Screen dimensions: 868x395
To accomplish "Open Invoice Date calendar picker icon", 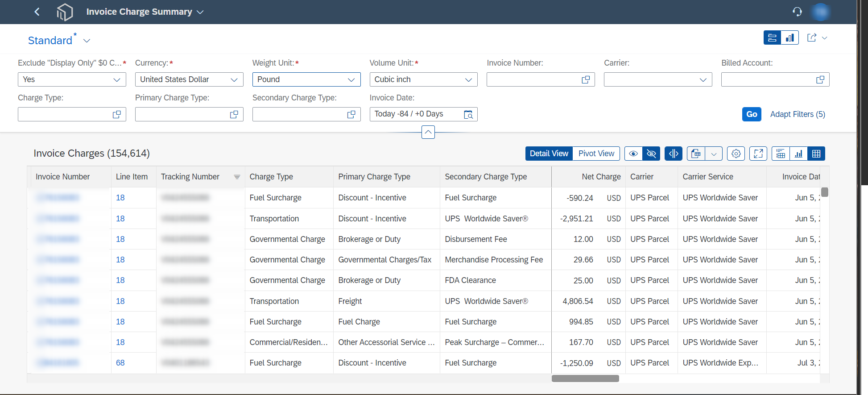I will [468, 114].
